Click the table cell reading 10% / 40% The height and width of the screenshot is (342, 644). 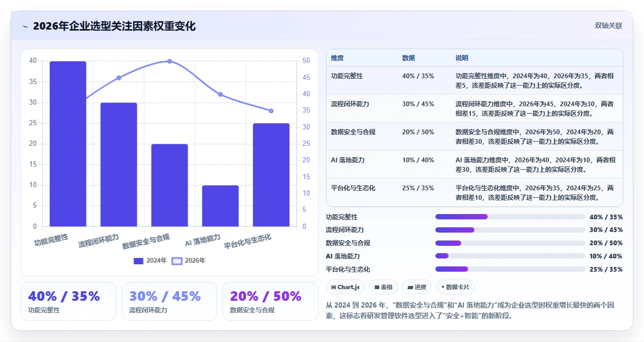418,160
